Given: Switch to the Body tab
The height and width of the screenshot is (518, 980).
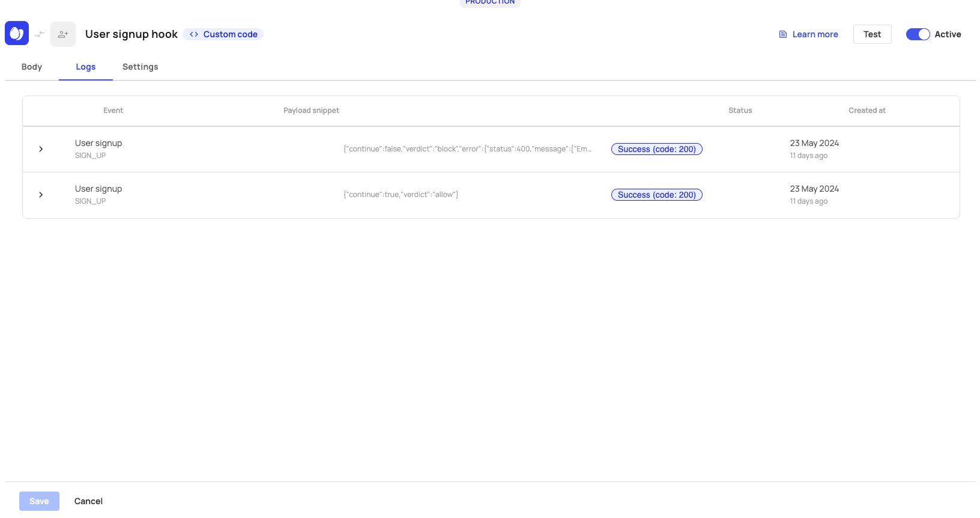Looking at the screenshot, I should (32, 67).
